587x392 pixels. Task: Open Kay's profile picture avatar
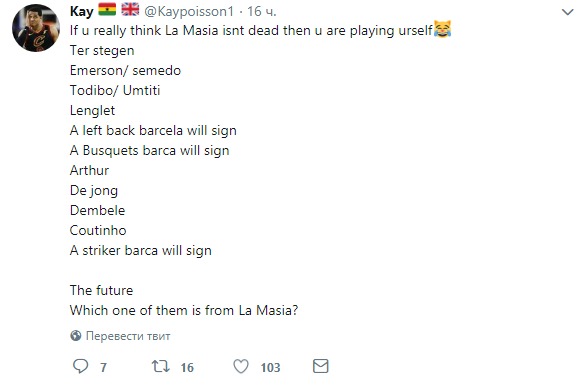[x=36, y=28]
